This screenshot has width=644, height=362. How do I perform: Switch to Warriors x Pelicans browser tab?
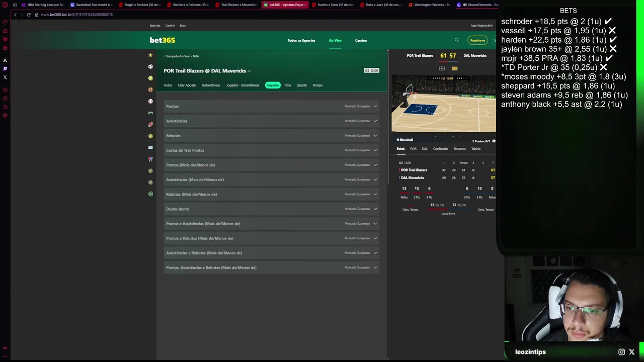pyautogui.click(x=188, y=5)
